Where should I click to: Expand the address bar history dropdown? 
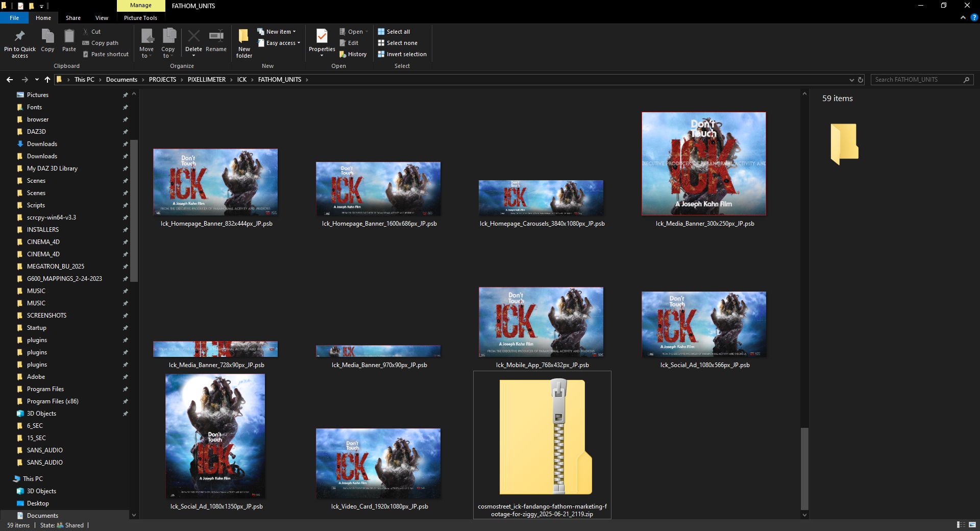(851, 80)
